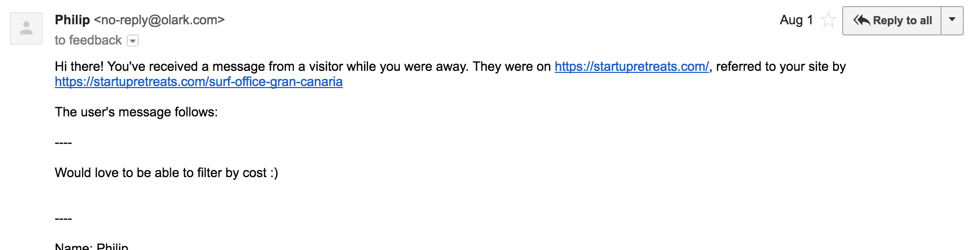Open the https://startupretreats.com/ link
Viewport: 980px width, 250px height.
click(x=631, y=66)
